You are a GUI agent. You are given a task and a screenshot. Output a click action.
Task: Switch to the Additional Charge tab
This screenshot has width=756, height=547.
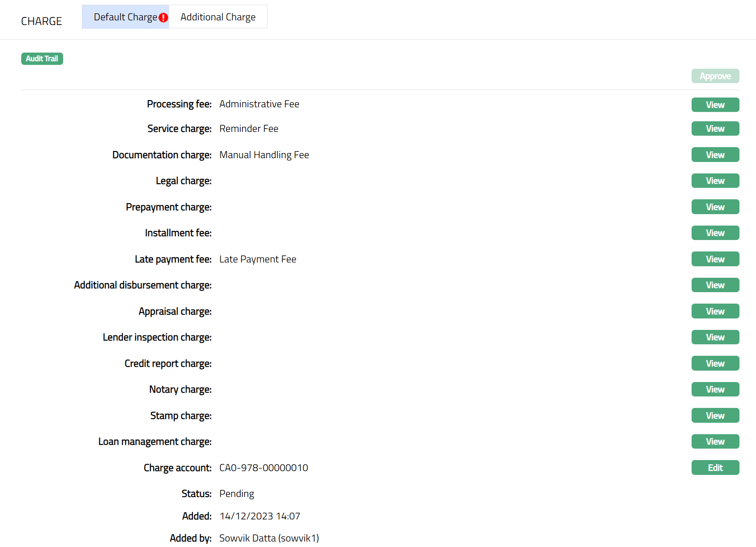pyautogui.click(x=218, y=17)
